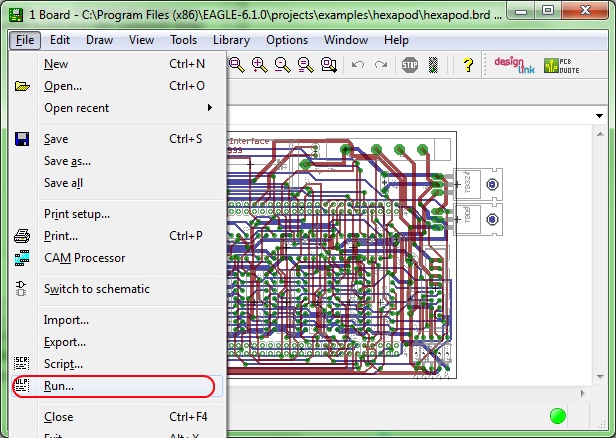Select Run... to execute a ULP
The width and height of the screenshot is (616, 438).
pos(117,386)
